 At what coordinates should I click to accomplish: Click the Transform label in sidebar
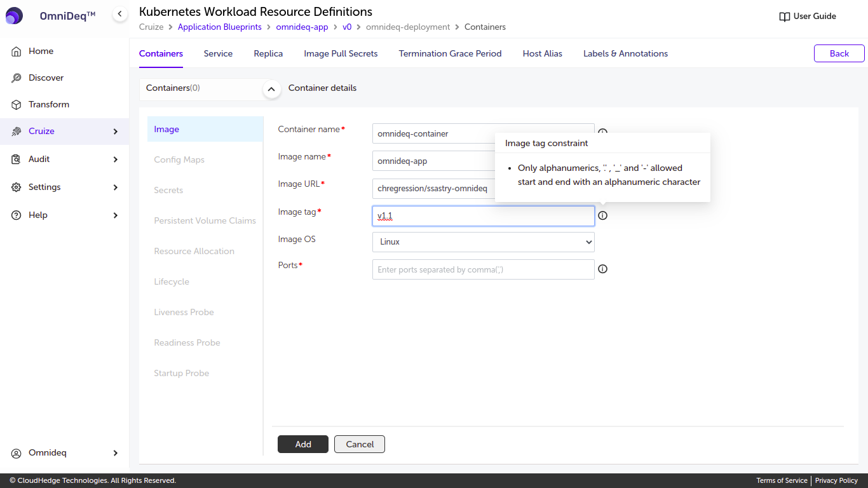point(49,104)
